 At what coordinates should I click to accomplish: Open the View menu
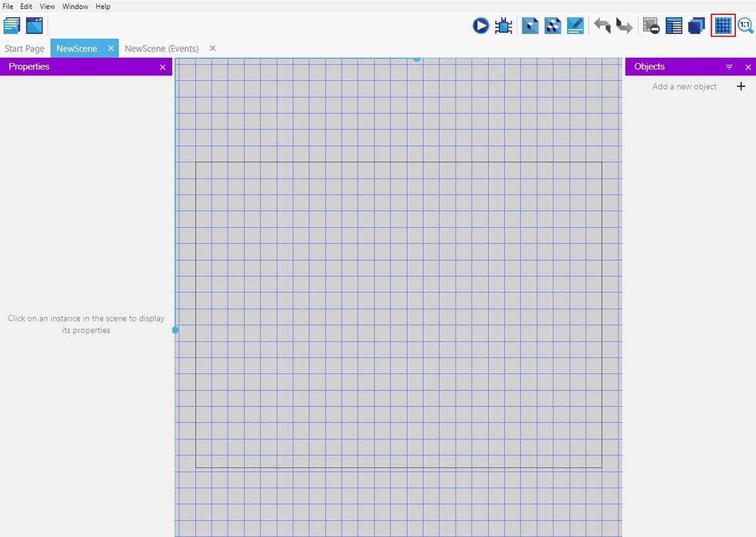tap(47, 6)
